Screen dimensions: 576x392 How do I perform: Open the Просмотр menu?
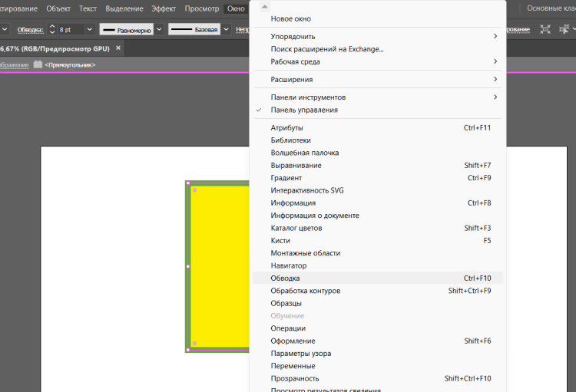coord(202,8)
